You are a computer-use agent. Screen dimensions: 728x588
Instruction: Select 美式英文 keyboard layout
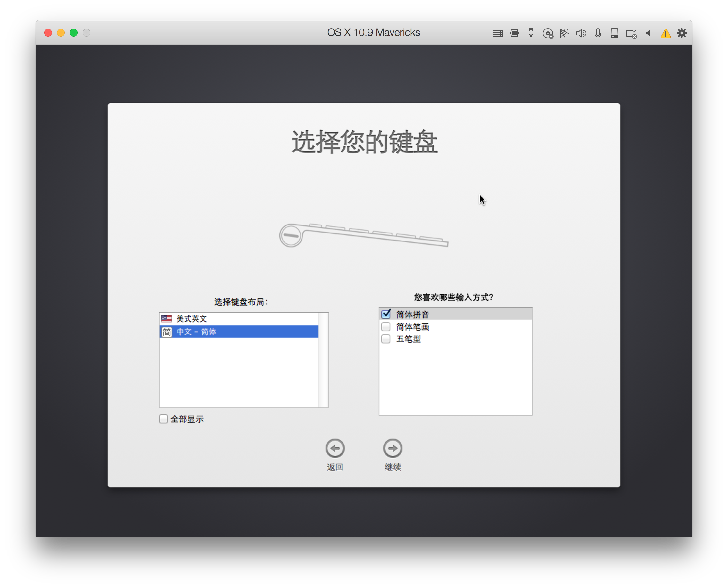[203, 318]
